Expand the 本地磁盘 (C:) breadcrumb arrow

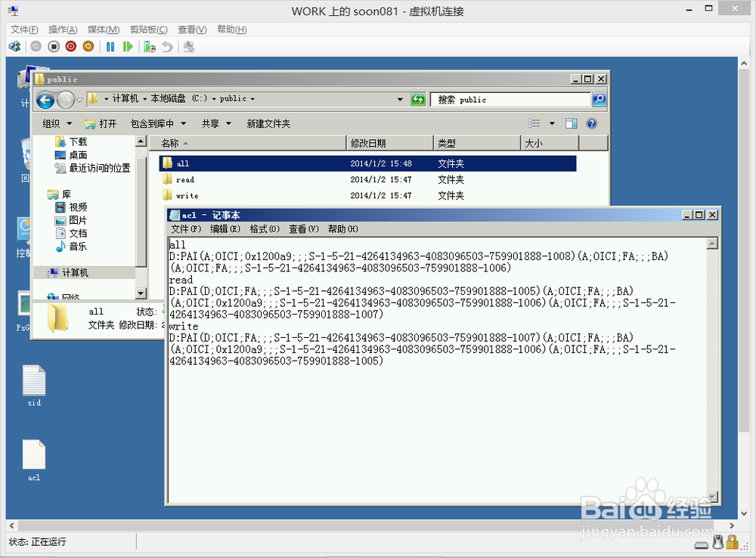[x=214, y=99]
